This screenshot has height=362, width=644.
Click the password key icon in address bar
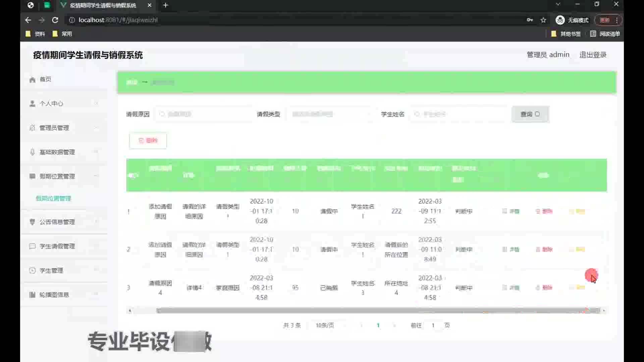pos(530,20)
